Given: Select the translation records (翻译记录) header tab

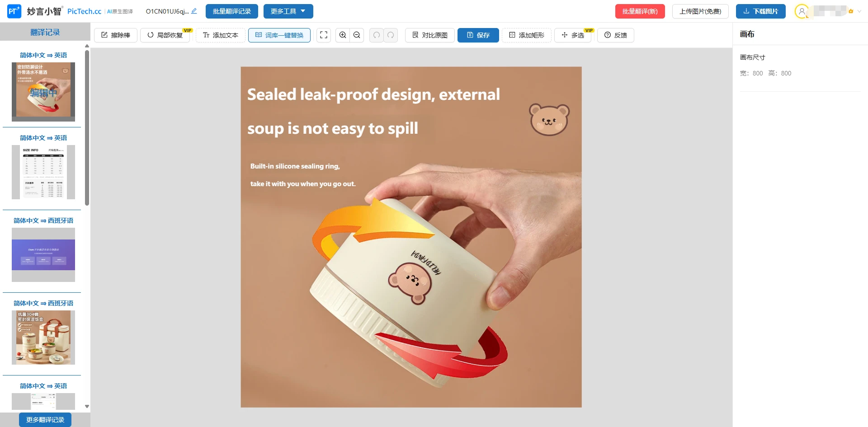Looking at the screenshot, I should pyautogui.click(x=45, y=32).
